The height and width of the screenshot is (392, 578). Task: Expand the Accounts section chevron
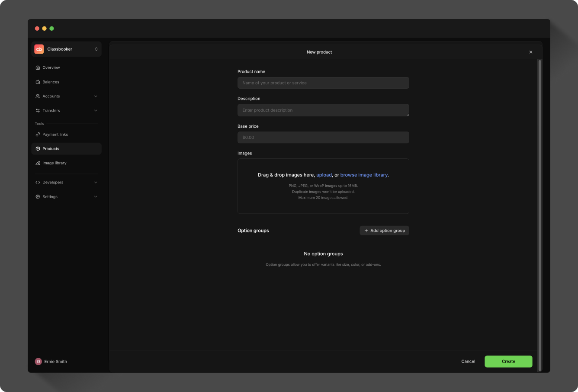point(96,96)
